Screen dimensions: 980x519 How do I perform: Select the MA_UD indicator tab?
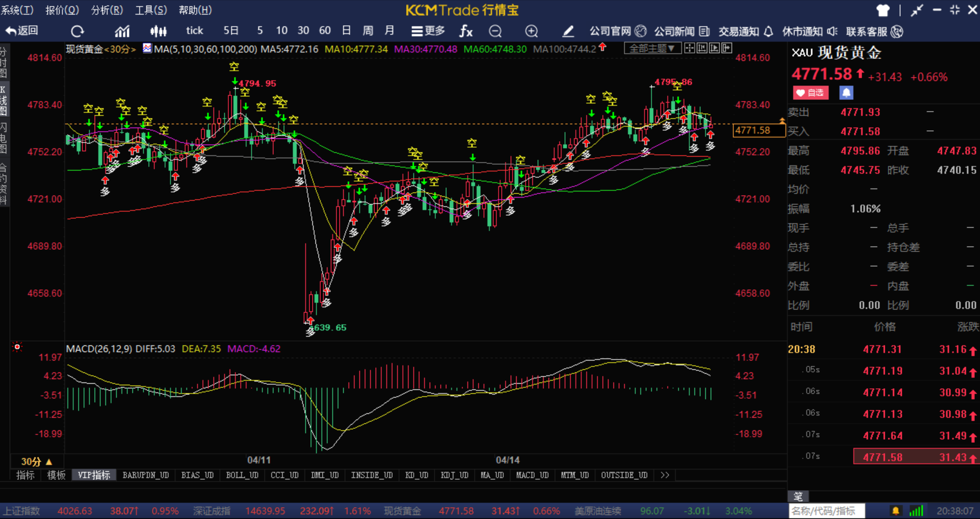pyautogui.click(x=493, y=475)
